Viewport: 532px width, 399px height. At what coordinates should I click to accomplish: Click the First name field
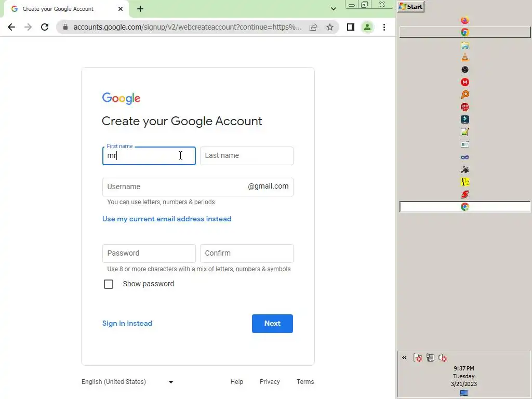[149, 156]
